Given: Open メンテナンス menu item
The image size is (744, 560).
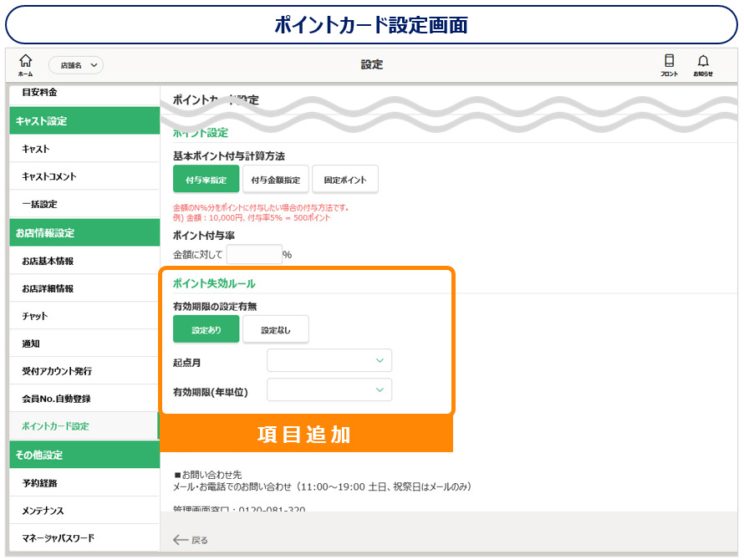Looking at the screenshot, I should pyautogui.click(x=43, y=511).
